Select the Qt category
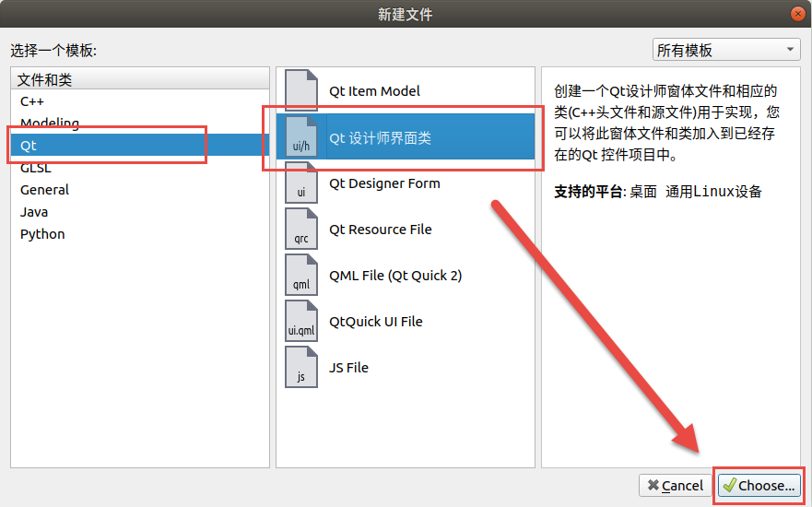Viewport: 812px width, 507px height. (140, 145)
